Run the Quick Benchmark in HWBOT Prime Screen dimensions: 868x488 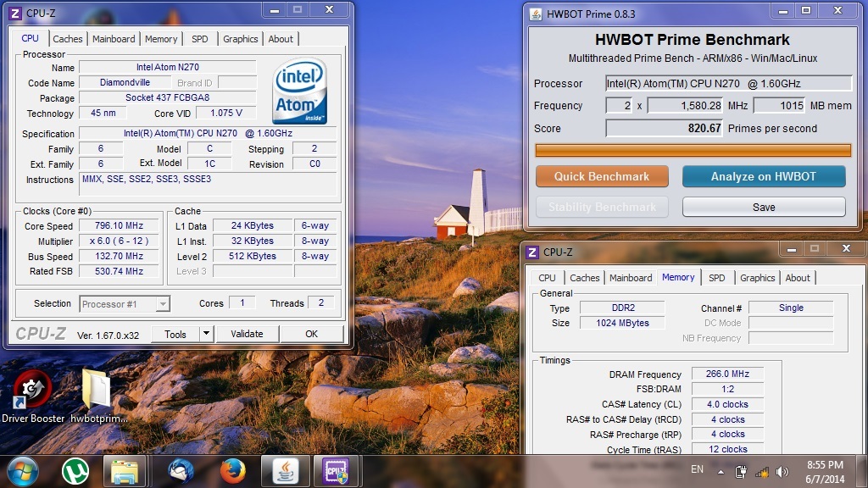click(602, 176)
